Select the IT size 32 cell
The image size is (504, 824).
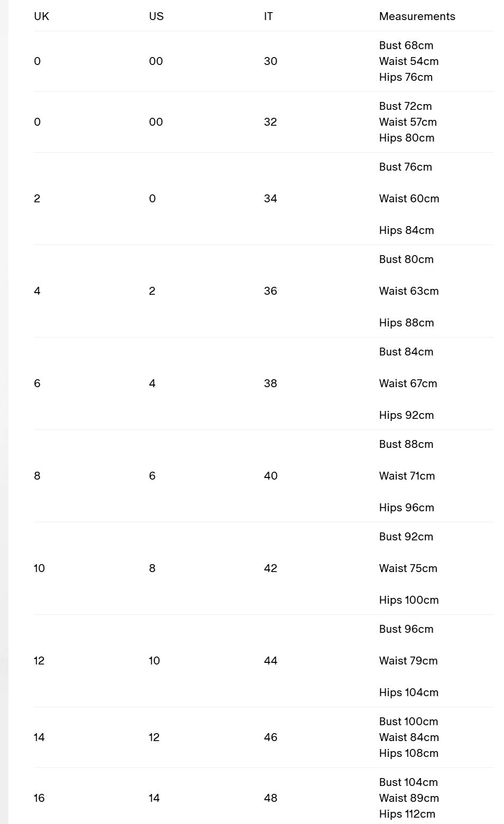270,122
